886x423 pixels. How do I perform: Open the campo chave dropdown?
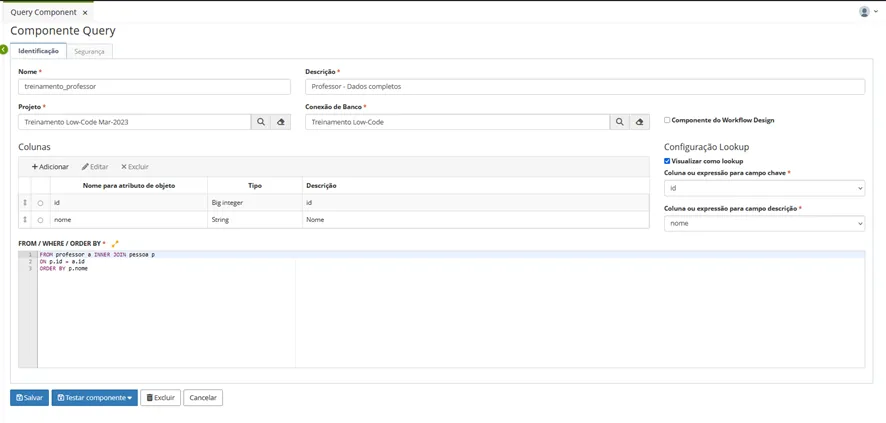pos(764,188)
